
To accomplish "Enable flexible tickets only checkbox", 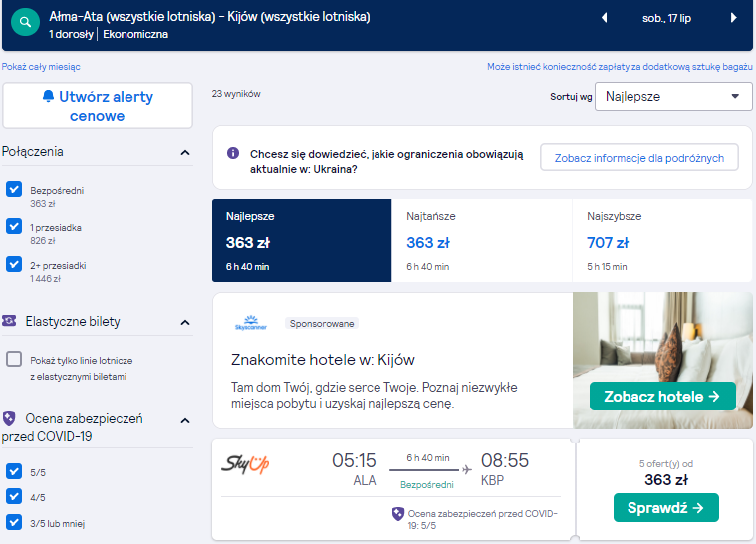I will point(14,359).
